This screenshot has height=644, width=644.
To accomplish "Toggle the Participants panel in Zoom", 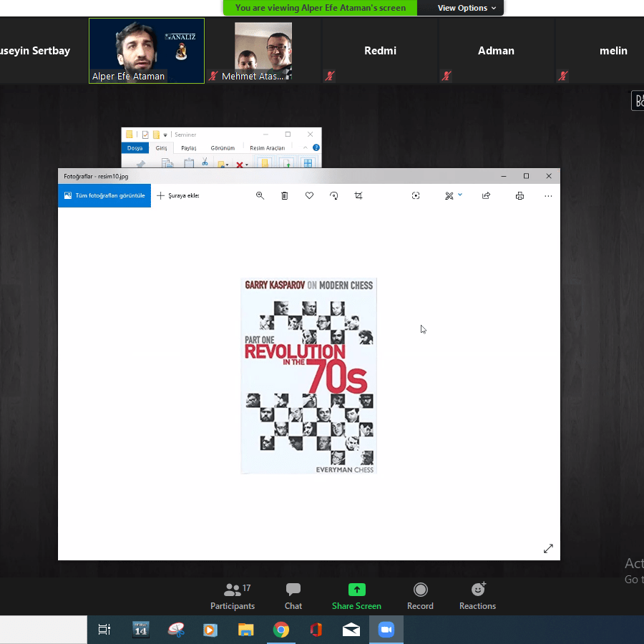I will pos(232,595).
